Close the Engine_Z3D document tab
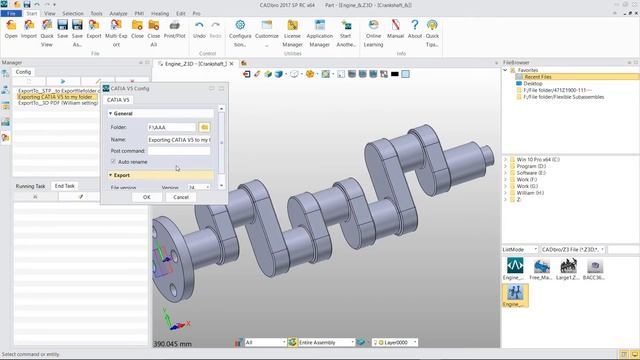Viewport: 640px width, 360px height. click(x=232, y=64)
